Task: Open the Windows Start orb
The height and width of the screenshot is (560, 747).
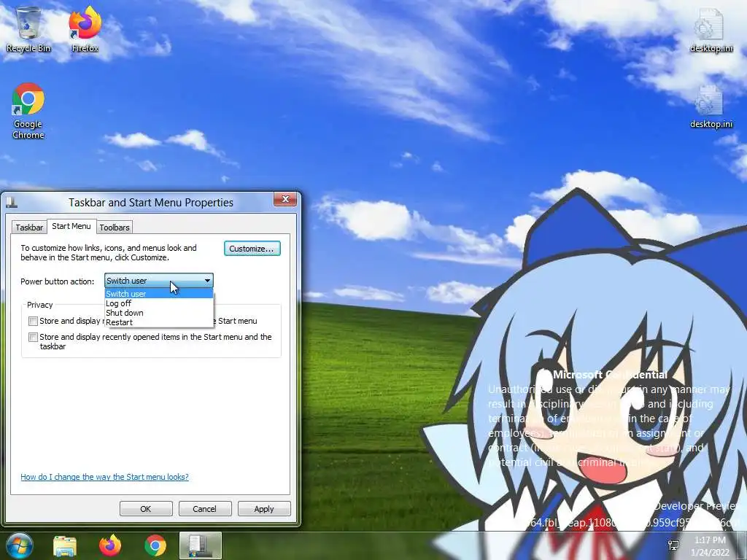Action: point(20,545)
